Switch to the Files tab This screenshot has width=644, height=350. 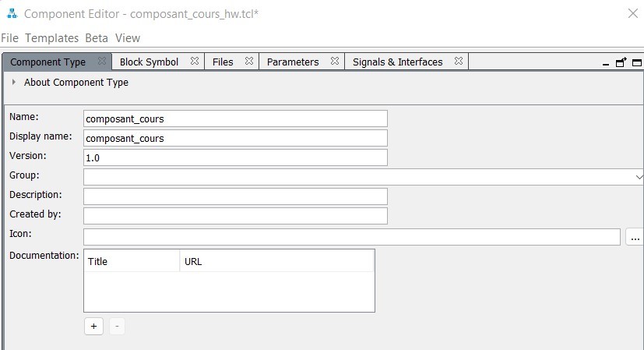(223, 62)
